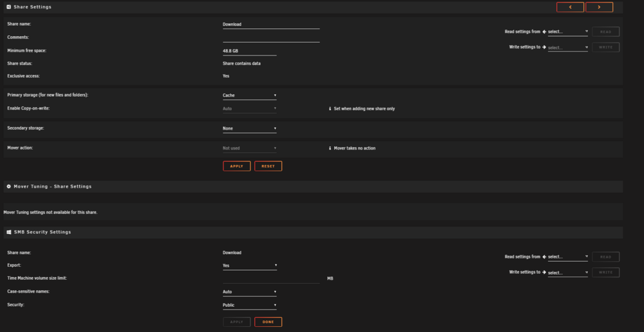Viewport: 644px width, 332px height.
Task: Click the 'Mover action:' label
Action: click(x=20, y=148)
